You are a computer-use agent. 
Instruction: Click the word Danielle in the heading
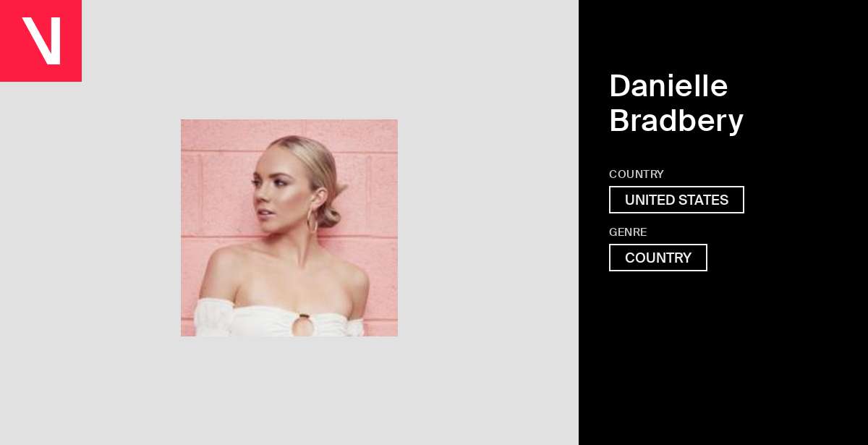(668, 85)
